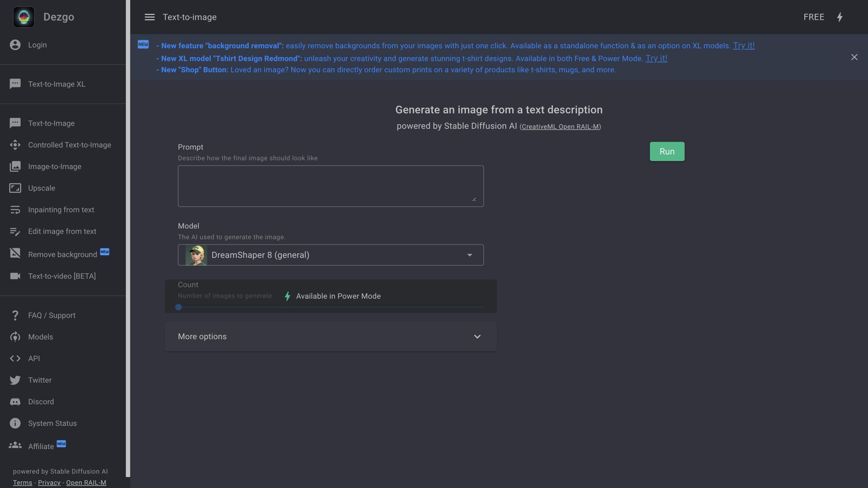The height and width of the screenshot is (488, 868).
Task: Open the Inpainting from text icon
Action: click(15, 210)
